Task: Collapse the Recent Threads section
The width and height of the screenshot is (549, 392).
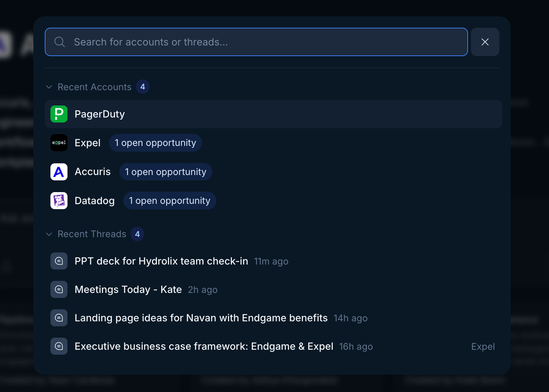Action: pos(49,234)
